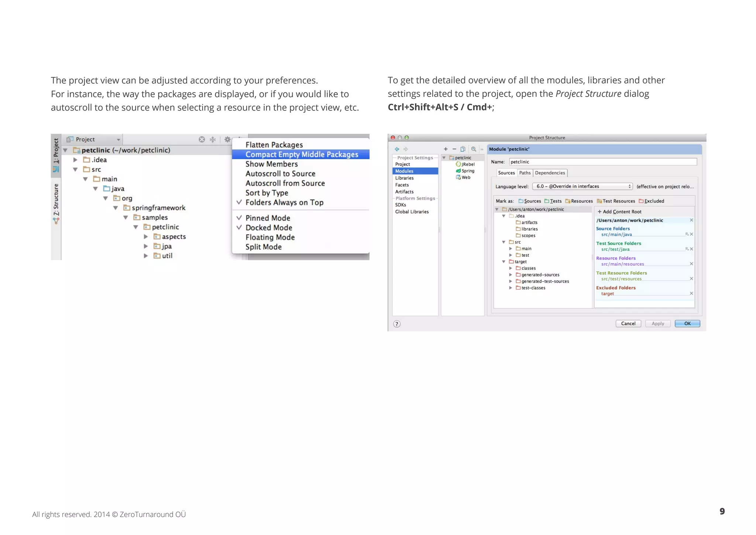This screenshot has width=756, height=535.
Task: Mark folder as Sources
Action: tap(530, 201)
